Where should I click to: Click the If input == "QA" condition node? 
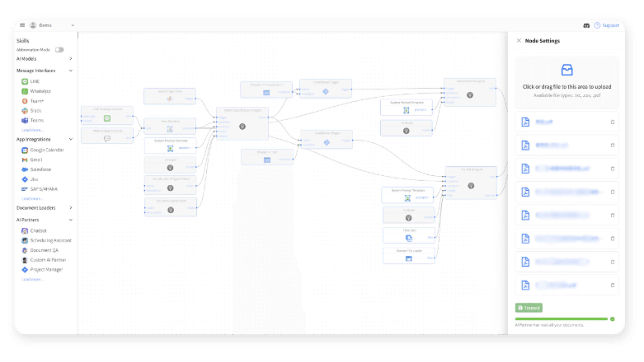[x=267, y=157]
